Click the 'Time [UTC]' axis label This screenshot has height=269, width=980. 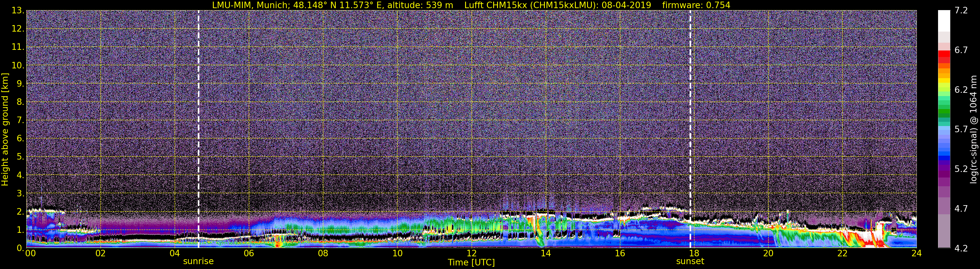point(471,262)
